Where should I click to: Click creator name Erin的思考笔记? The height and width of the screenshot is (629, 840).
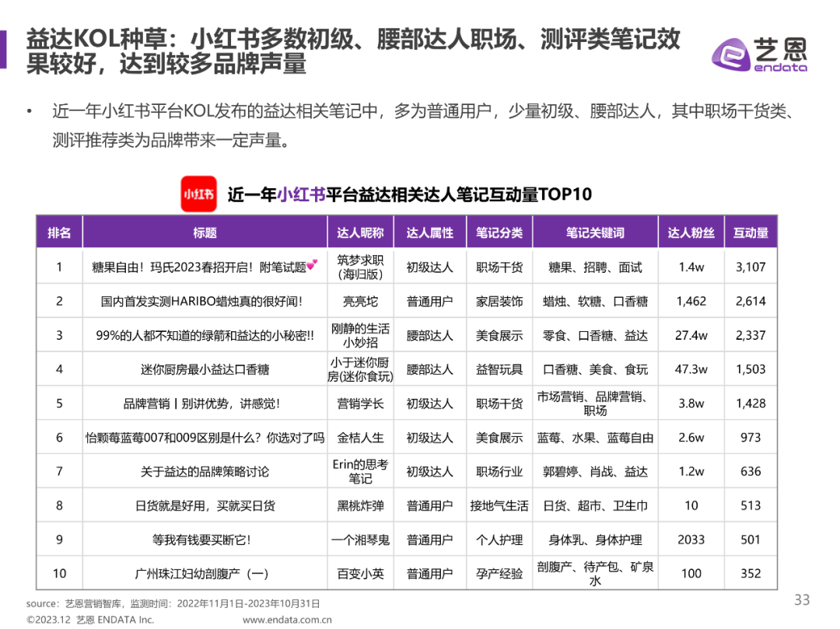360,472
